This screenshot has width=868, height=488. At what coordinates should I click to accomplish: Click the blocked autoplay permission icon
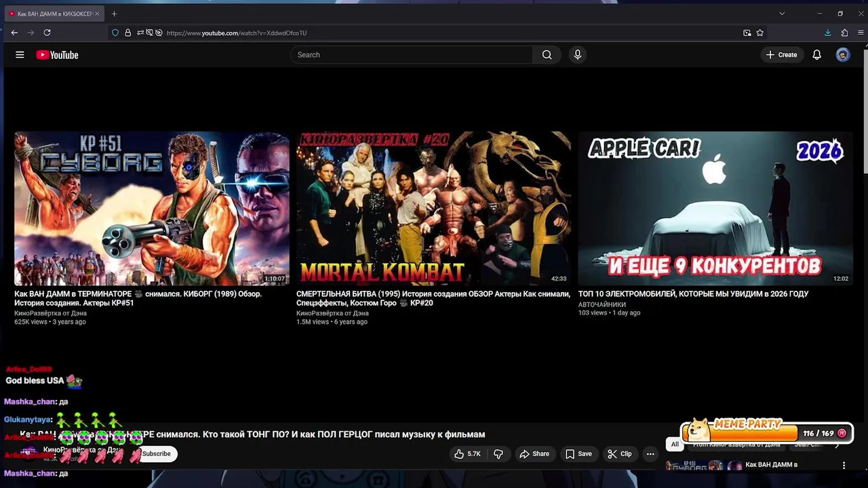click(x=159, y=33)
